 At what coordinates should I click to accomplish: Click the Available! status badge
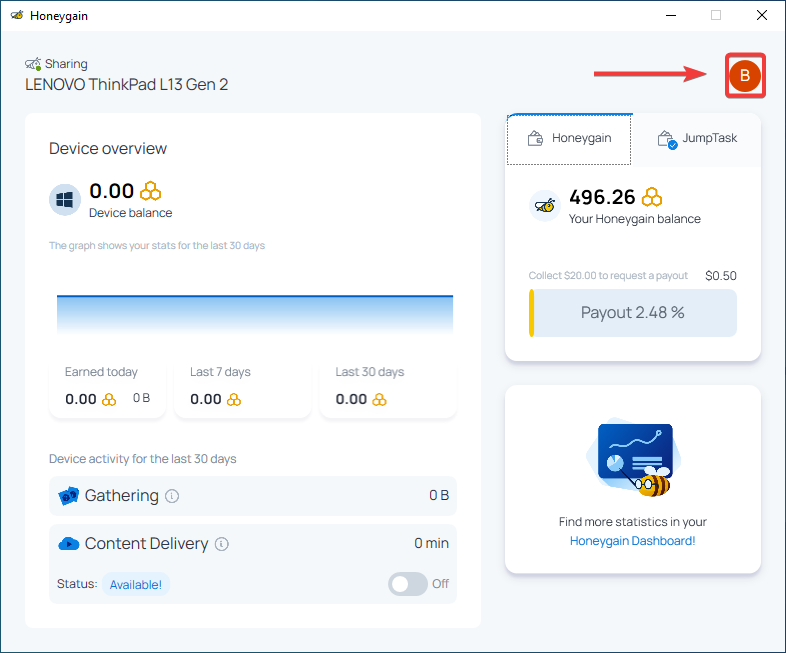click(x=136, y=584)
